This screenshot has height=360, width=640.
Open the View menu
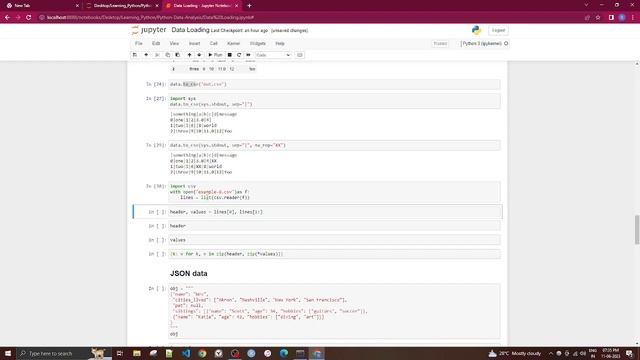pos(174,43)
